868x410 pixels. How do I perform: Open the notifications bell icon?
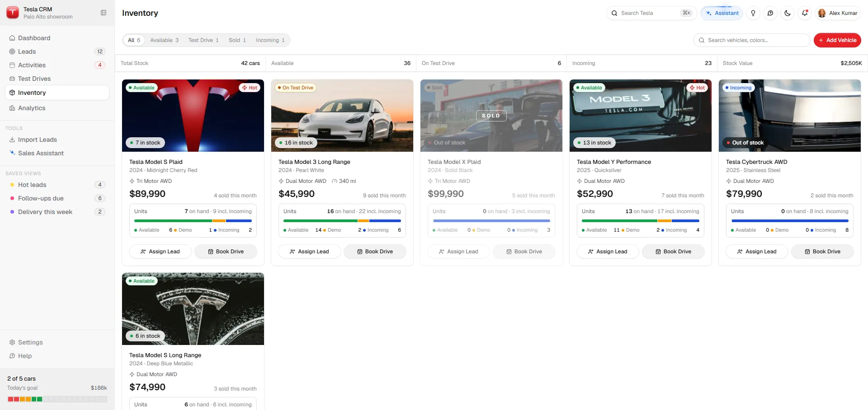coord(805,13)
